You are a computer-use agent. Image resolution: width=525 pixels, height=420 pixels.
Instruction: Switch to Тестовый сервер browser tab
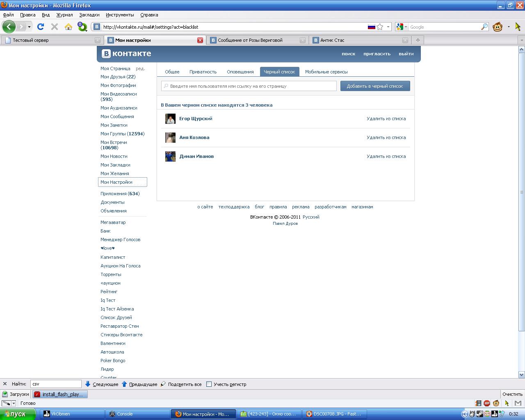tap(52, 40)
